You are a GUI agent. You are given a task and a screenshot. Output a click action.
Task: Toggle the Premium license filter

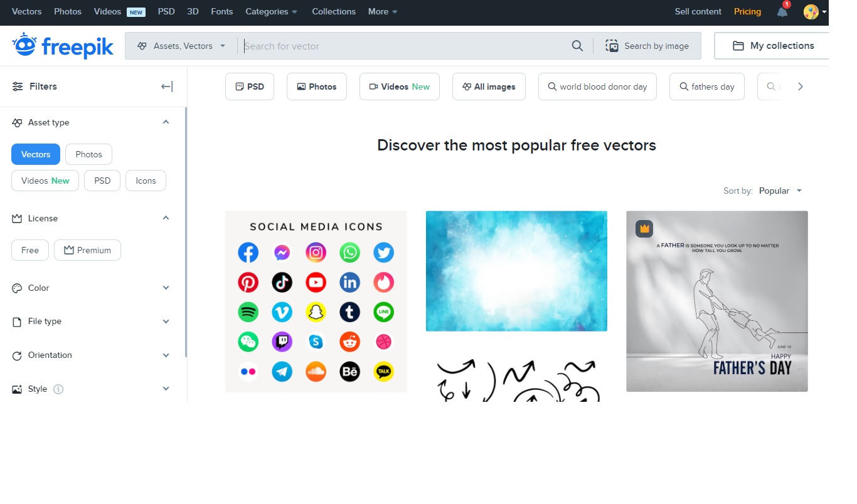[x=87, y=250]
